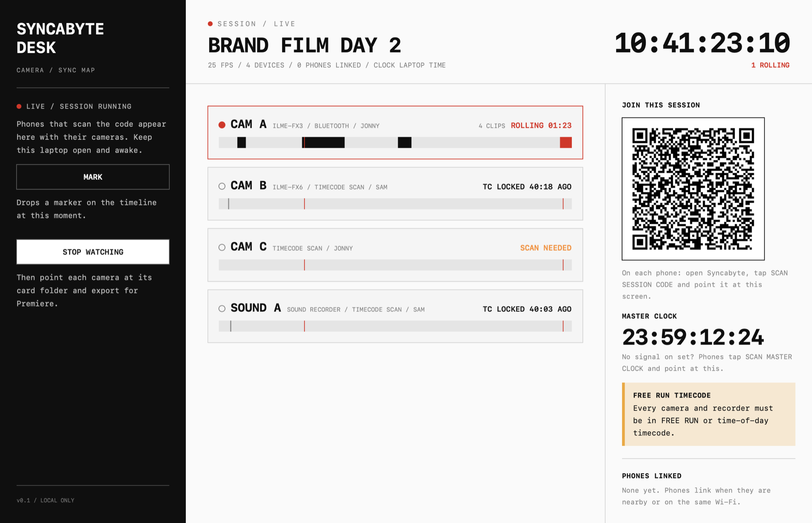Click the CAM C status circle
The image size is (812, 523).
[222, 247]
